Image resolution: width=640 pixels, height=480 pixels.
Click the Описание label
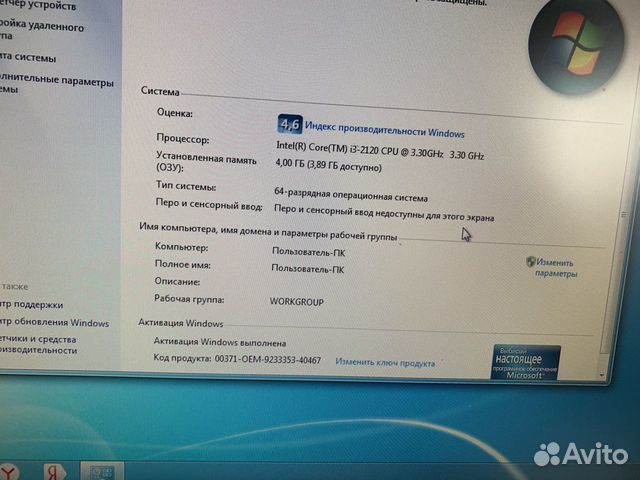[x=177, y=281]
